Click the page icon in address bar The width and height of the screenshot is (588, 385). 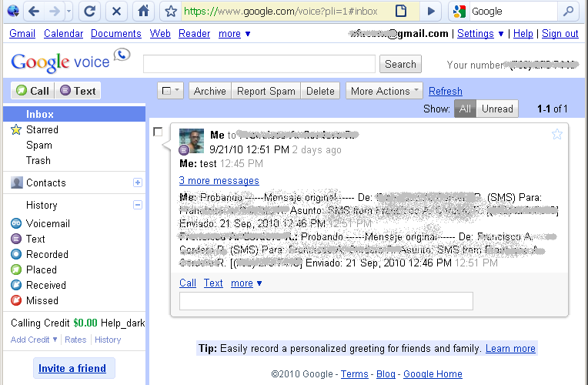click(401, 12)
